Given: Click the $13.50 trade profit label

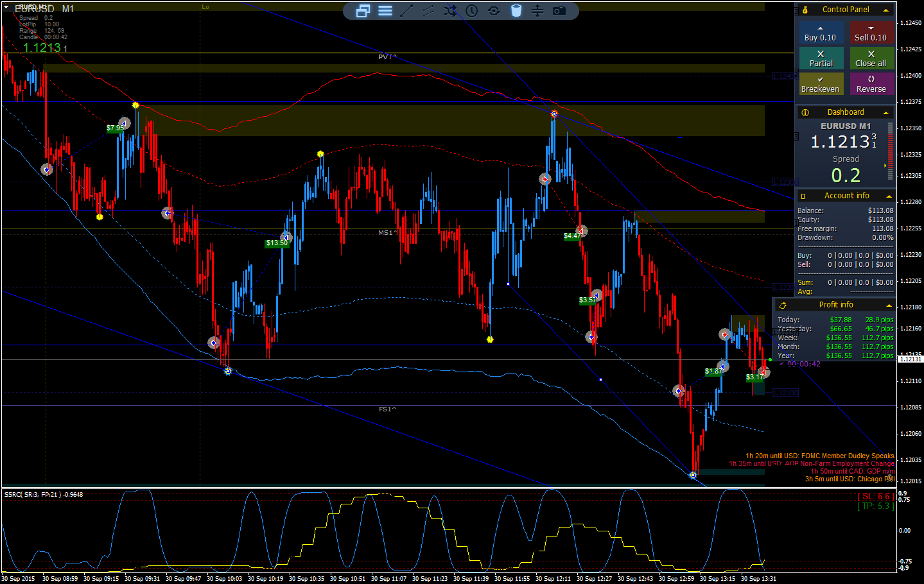Looking at the screenshot, I should pos(277,243).
